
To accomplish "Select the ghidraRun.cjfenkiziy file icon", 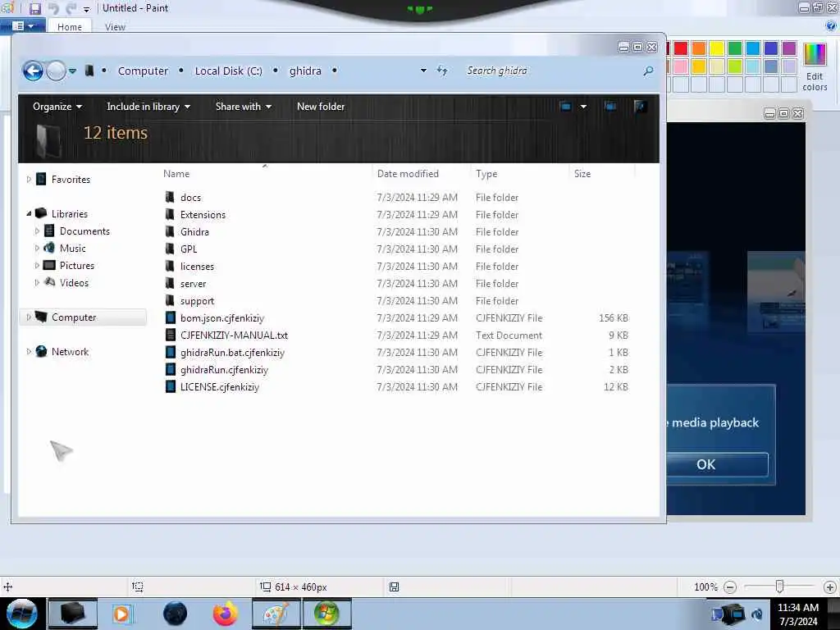I will pyautogui.click(x=171, y=370).
